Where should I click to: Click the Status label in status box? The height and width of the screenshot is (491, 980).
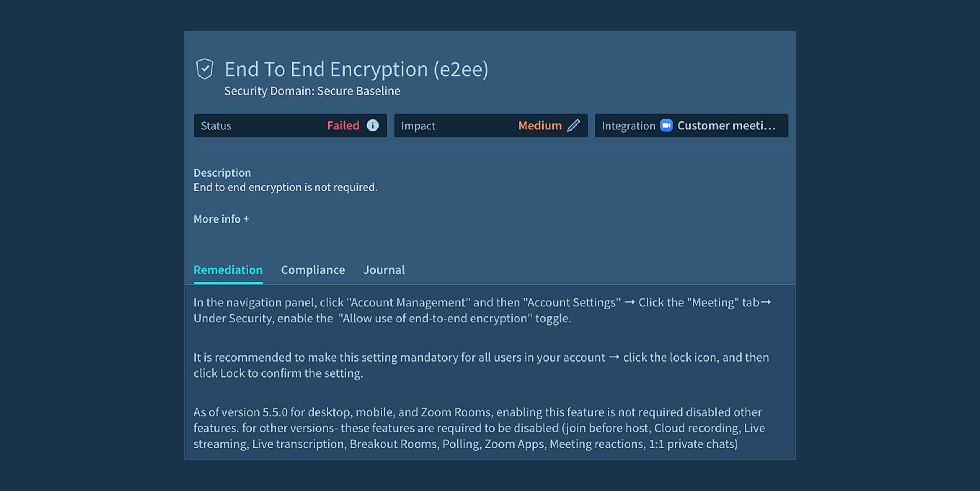(216, 126)
